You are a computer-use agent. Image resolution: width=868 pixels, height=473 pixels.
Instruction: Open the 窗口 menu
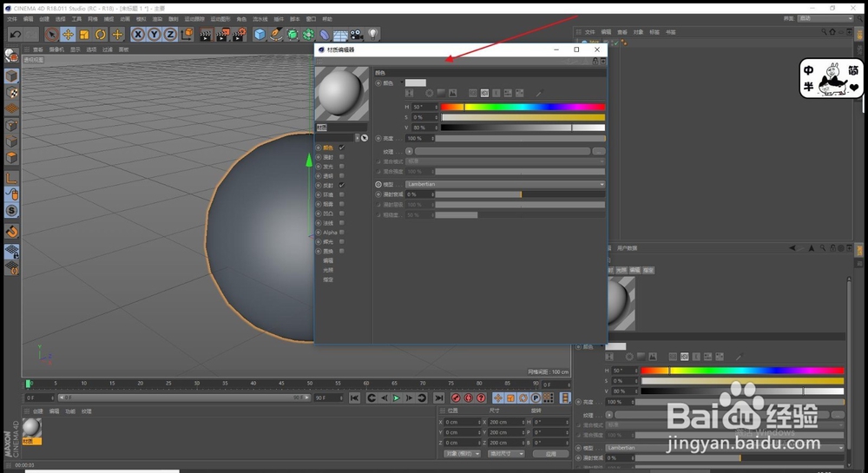coord(311,19)
